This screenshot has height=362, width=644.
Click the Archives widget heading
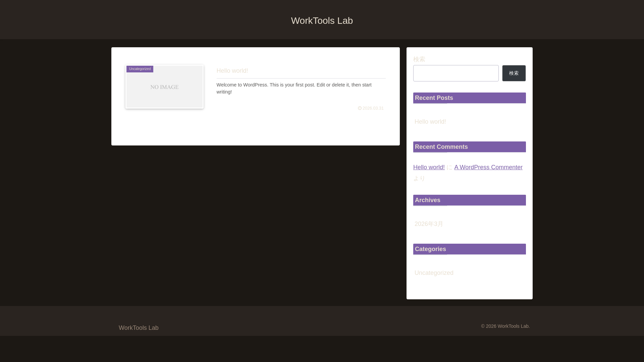469,200
